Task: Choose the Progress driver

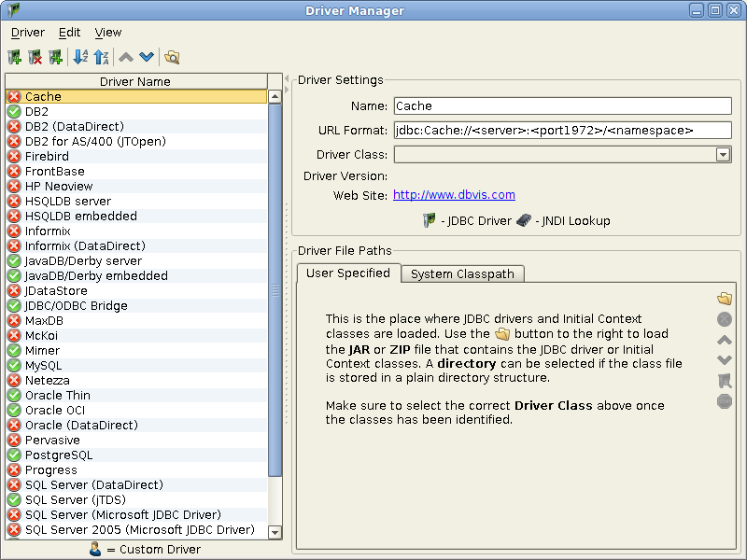Action: coord(136,470)
